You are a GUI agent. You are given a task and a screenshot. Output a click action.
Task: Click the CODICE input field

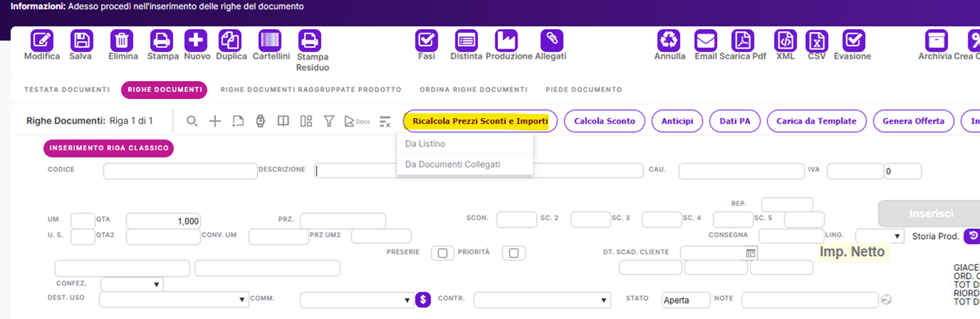click(179, 171)
